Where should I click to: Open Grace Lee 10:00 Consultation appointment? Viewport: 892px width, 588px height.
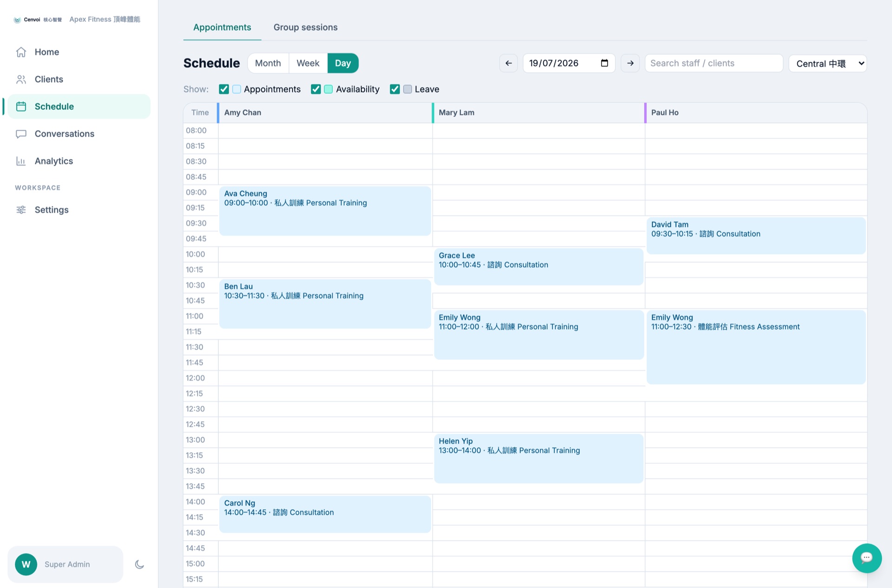tap(539, 267)
